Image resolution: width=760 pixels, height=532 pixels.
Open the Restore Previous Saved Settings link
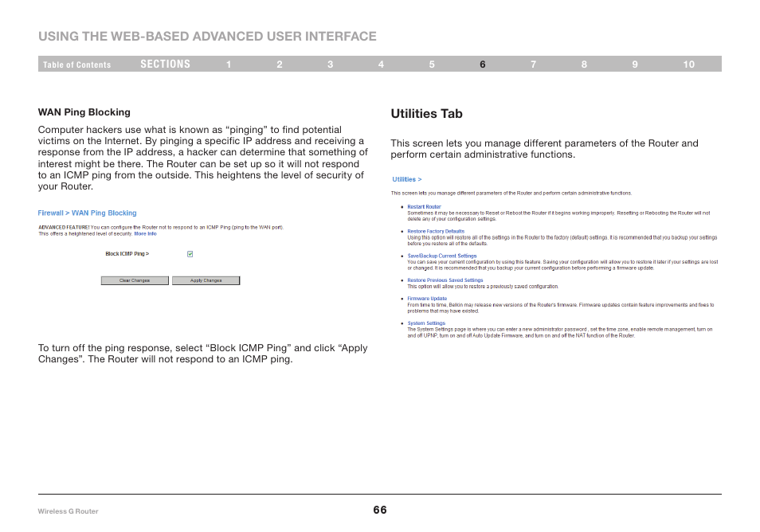(x=445, y=280)
